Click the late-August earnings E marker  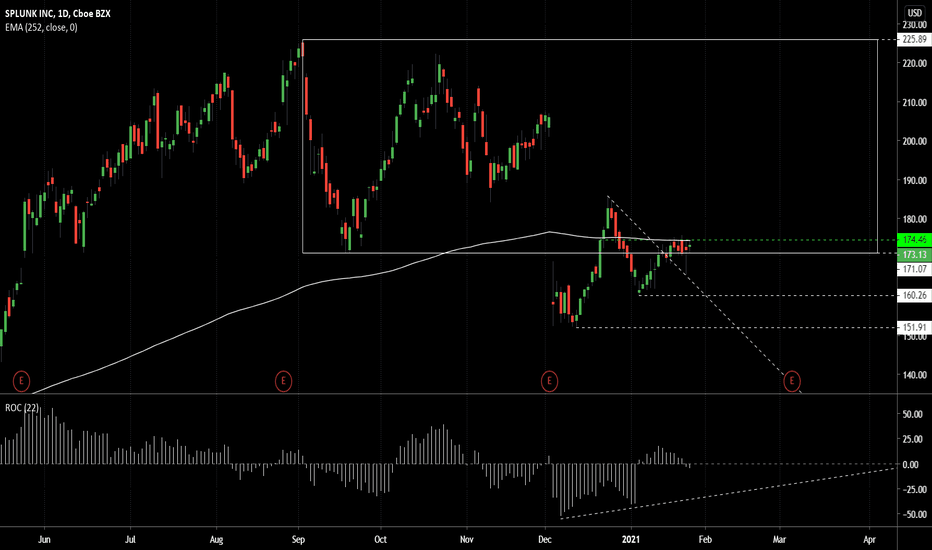(x=284, y=381)
